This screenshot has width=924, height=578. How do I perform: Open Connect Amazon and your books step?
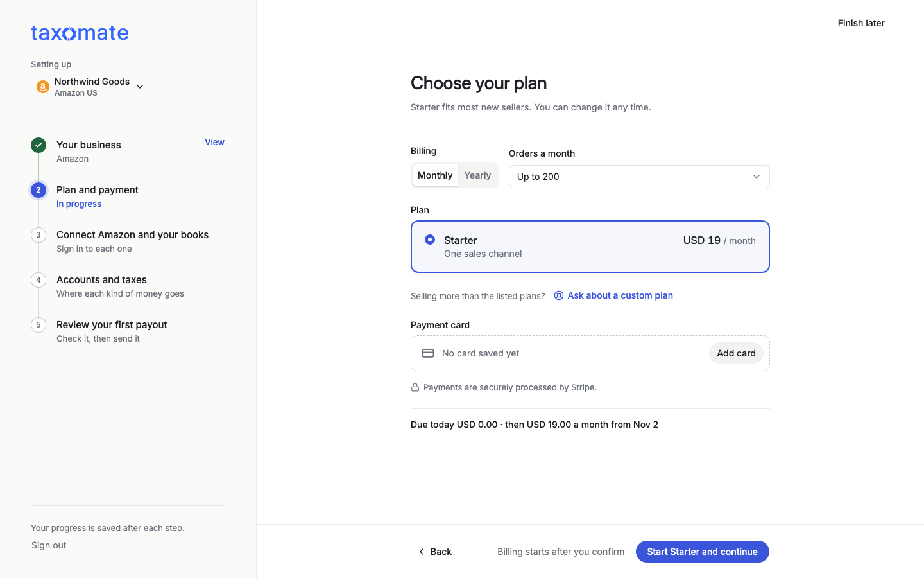[x=132, y=235]
